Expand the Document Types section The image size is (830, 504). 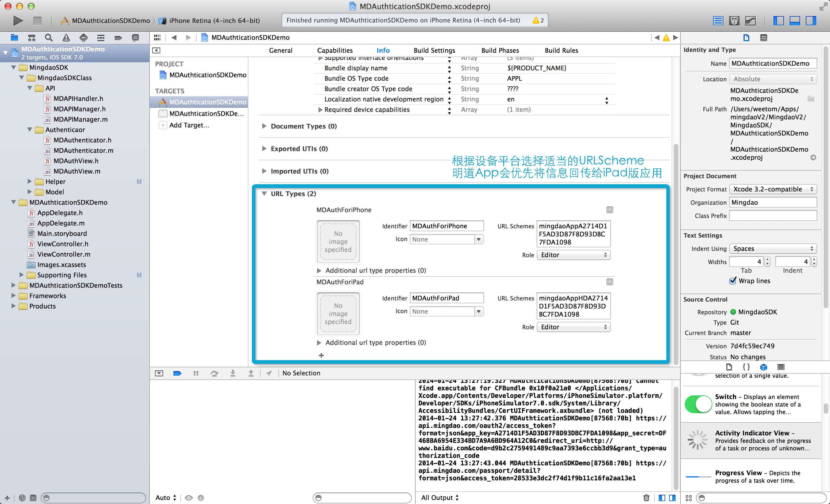[x=265, y=126]
